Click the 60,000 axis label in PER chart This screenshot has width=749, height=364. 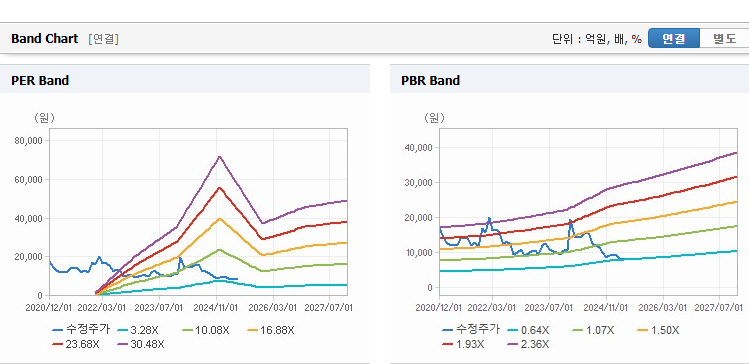point(30,179)
